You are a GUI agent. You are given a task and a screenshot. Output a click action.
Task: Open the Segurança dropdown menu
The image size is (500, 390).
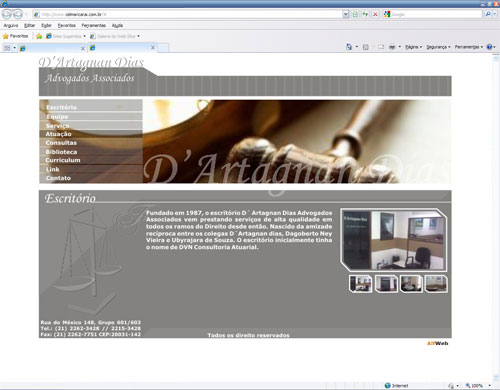pos(438,47)
